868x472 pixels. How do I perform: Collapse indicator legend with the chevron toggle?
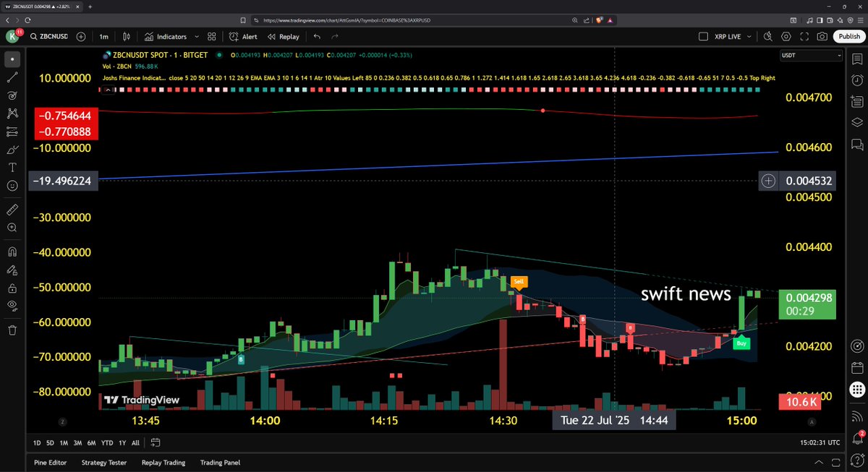(108, 89)
